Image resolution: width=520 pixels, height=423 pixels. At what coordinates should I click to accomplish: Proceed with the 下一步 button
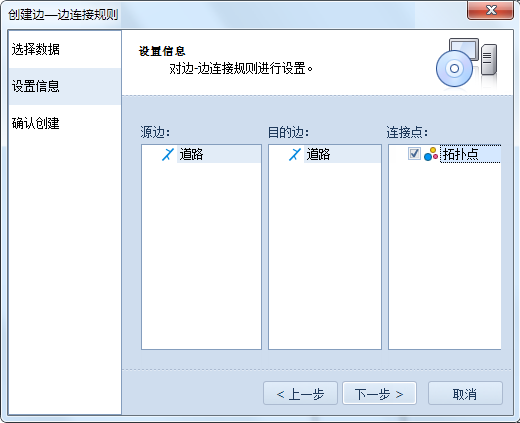379,394
